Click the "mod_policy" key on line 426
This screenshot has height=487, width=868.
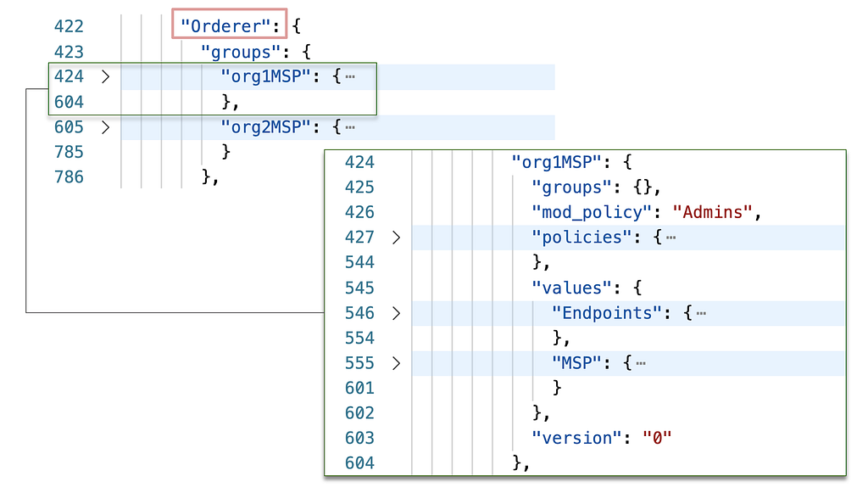592,212
